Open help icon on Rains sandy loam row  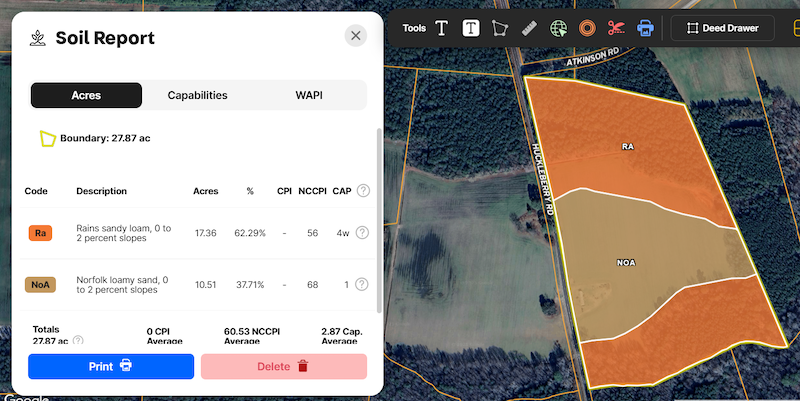362,233
